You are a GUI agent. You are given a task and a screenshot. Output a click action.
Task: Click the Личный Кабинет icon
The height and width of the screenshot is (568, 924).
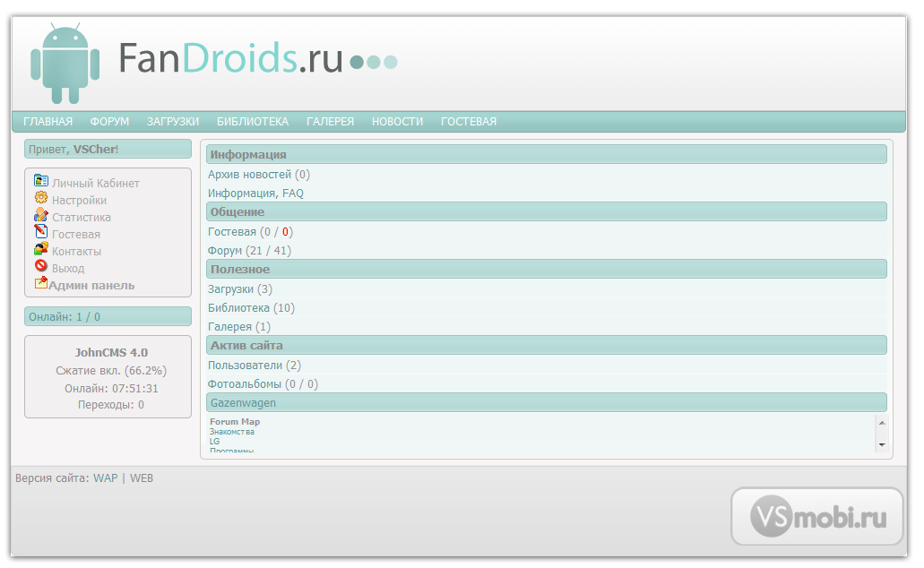click(x=40, y=180)
